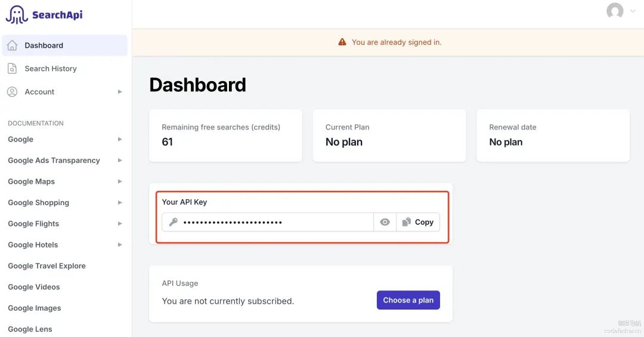Expand the Google Hotels documentation arrow
Image resolution: width=644 pixels, height=337 pixels.
coord(120,245)
